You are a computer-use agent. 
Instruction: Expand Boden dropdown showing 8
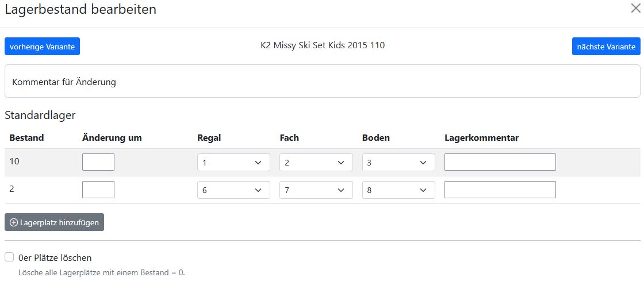(x=398, y=190)
